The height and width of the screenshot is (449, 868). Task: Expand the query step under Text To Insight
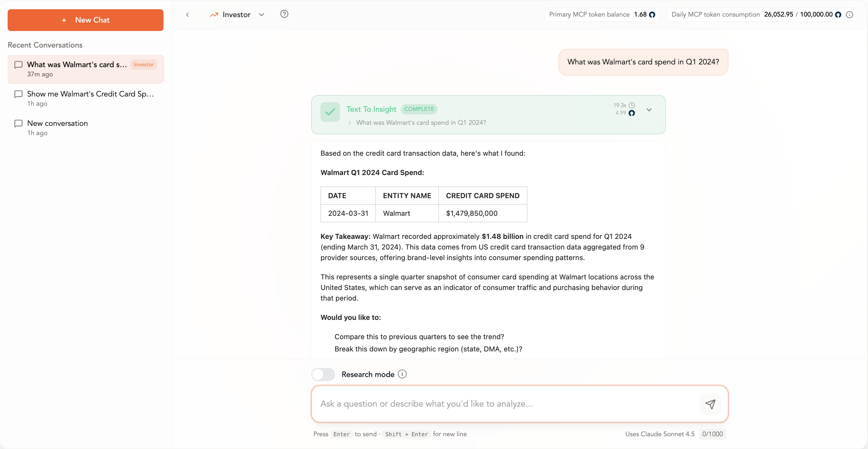(x=350, y=123)
